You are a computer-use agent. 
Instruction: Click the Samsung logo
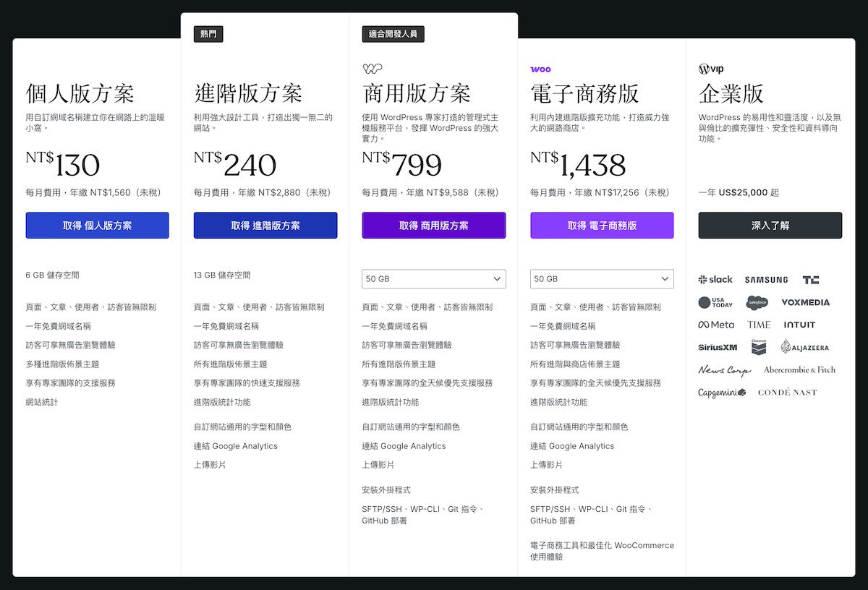(x=767, y=279)
